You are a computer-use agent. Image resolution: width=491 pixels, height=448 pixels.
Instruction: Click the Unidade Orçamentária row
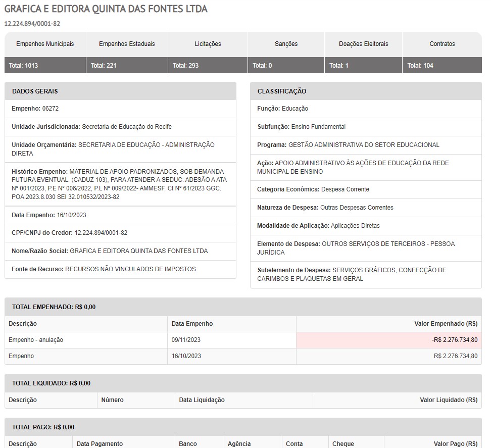(121, 149)
